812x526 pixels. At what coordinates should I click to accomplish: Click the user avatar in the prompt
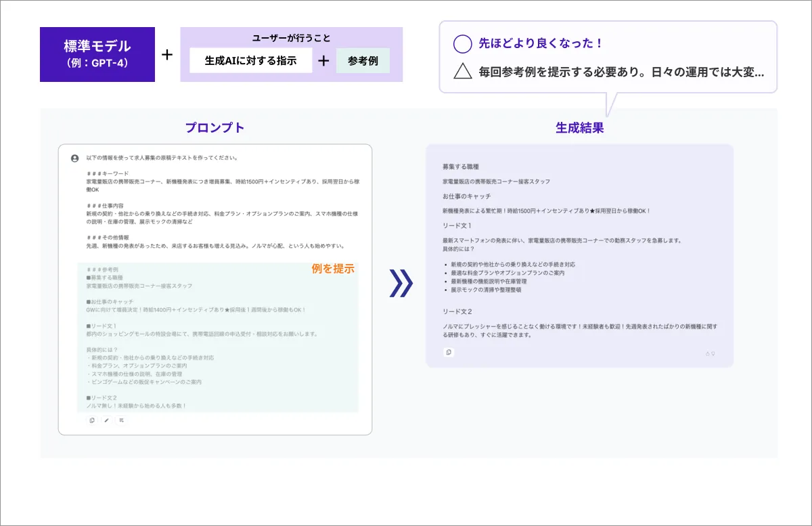coord(74,158)
